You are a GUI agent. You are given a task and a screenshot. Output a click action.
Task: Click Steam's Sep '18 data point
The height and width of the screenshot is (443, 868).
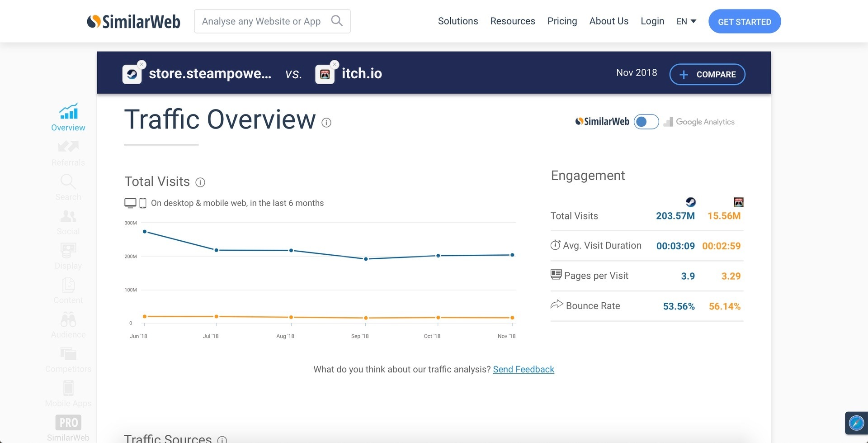(x=366, y=259)
